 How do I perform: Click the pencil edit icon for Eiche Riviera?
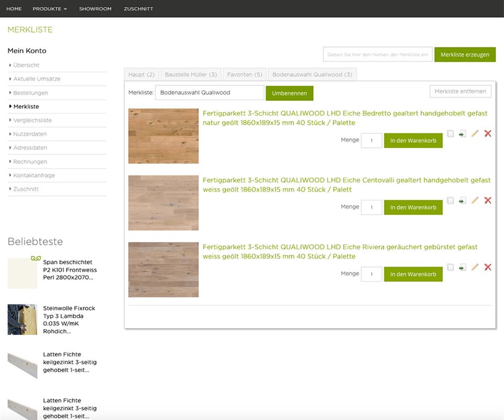tap(475, 267)
